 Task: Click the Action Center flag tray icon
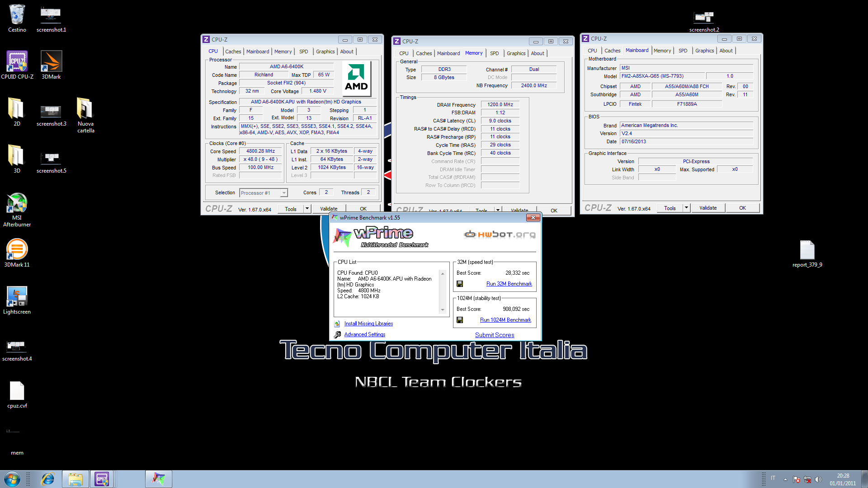(x=797, y=479)
